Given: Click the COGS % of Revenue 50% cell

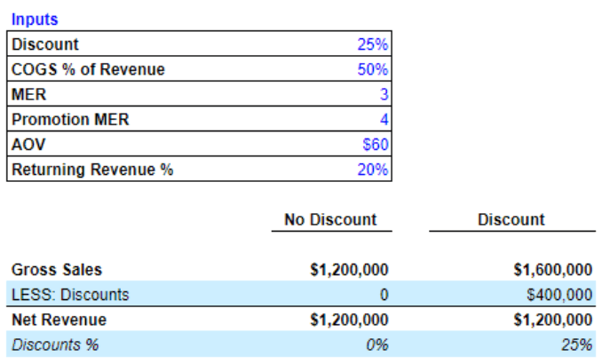Looking at the screenshot, I should click(x=372, y=69).
